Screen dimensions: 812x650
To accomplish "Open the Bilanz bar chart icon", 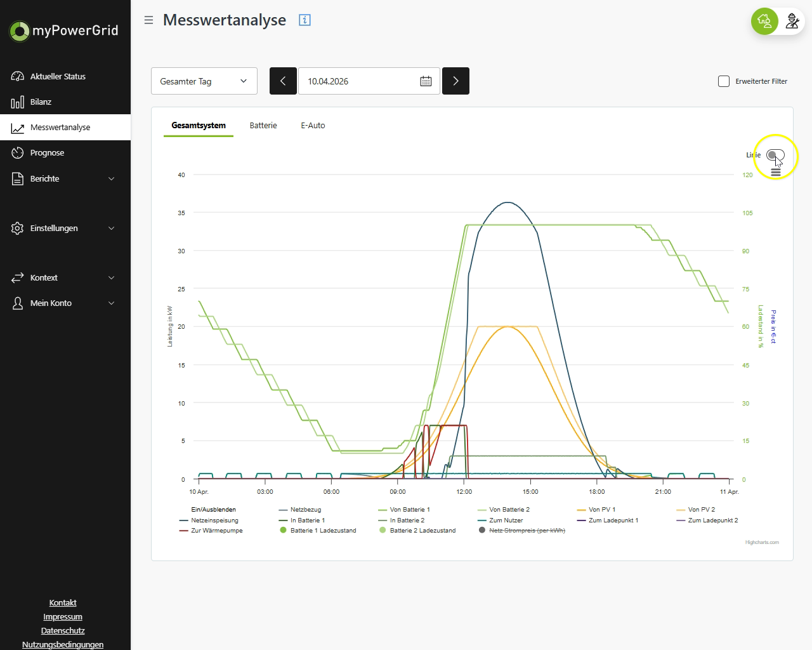I will (x=18, y=102).
